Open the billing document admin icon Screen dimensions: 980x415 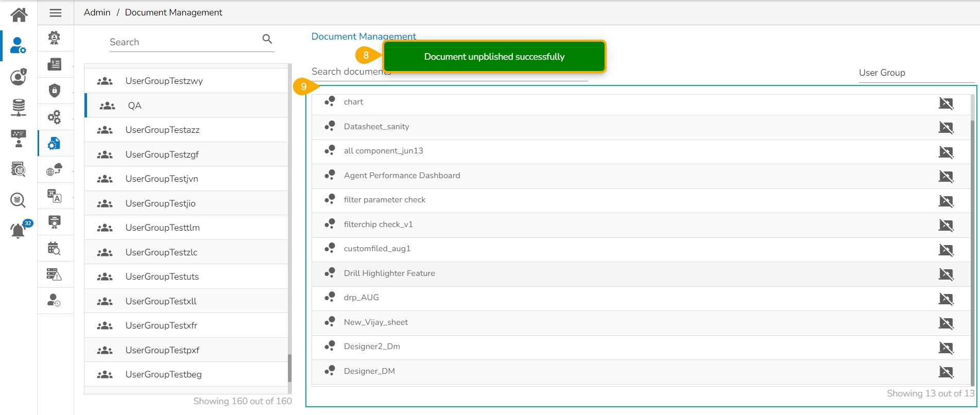pyautogui.click(x=54, y=64)
